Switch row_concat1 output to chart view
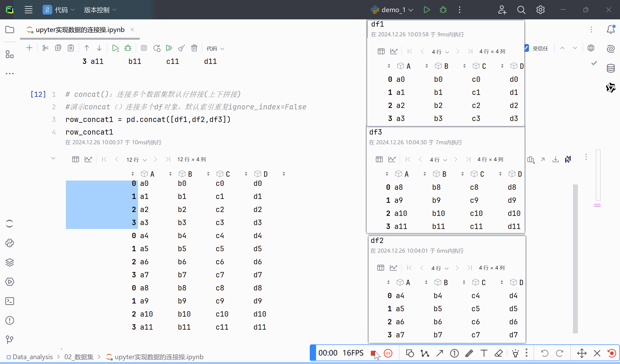 [x=88, y=159]
